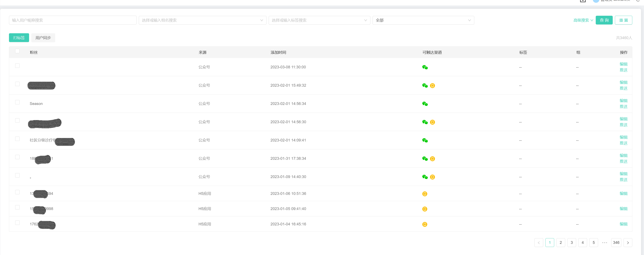Click 推送 in the Season row
This screenshot has height=255, width=644.
[623, 107]
